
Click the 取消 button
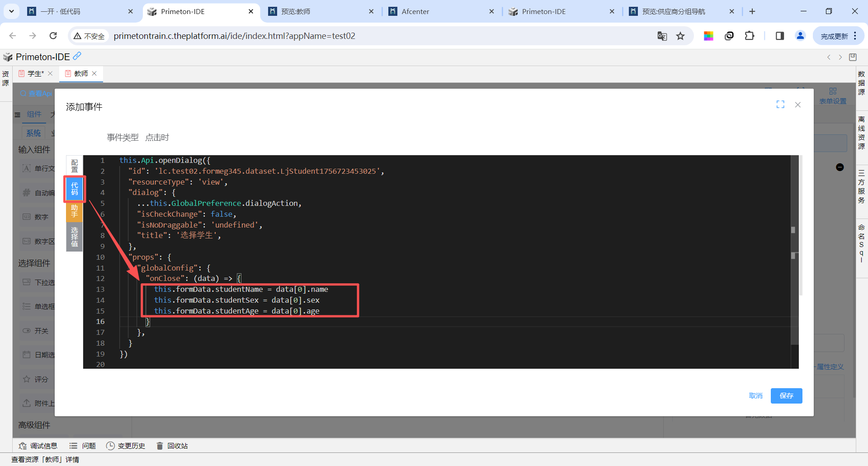[x=755, y=395]
